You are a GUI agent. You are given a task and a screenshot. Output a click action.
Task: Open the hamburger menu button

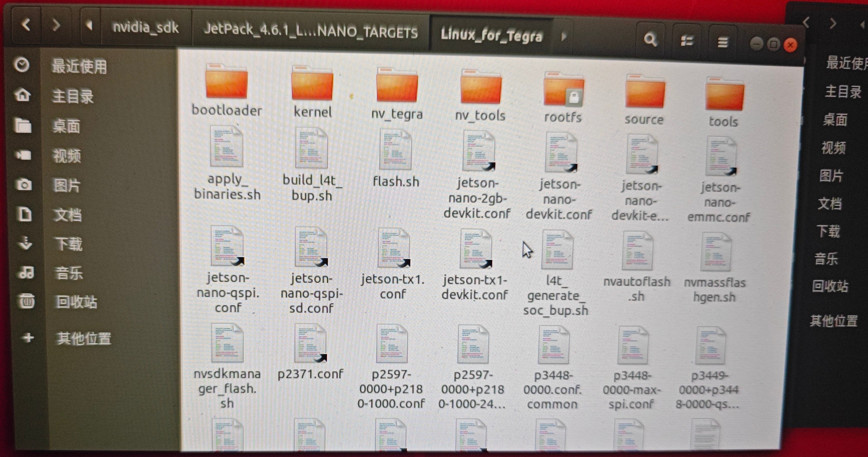[x=722, y=43]
